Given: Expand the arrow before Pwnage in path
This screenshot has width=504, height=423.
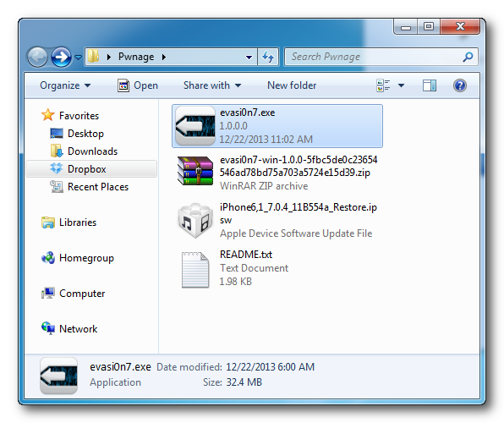Looking at the screenshot, I should tap(108, 58).
